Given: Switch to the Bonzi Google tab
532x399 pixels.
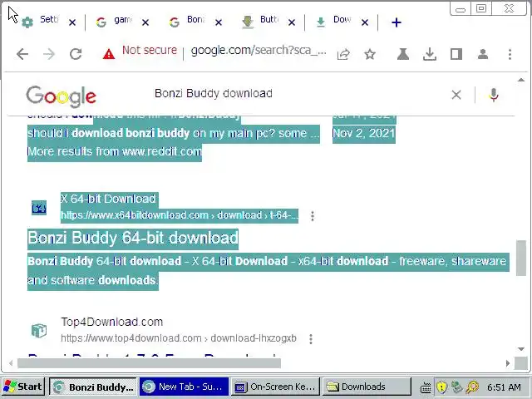Looking at the screenshot, I should tap(187, 22).
